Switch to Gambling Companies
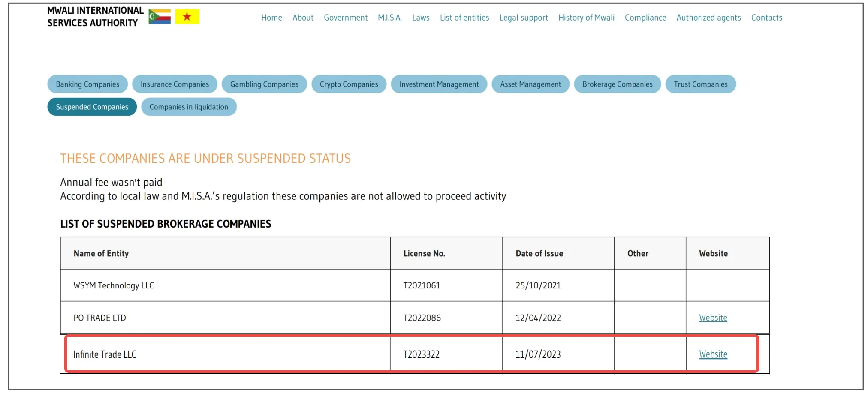 (264, 84)
